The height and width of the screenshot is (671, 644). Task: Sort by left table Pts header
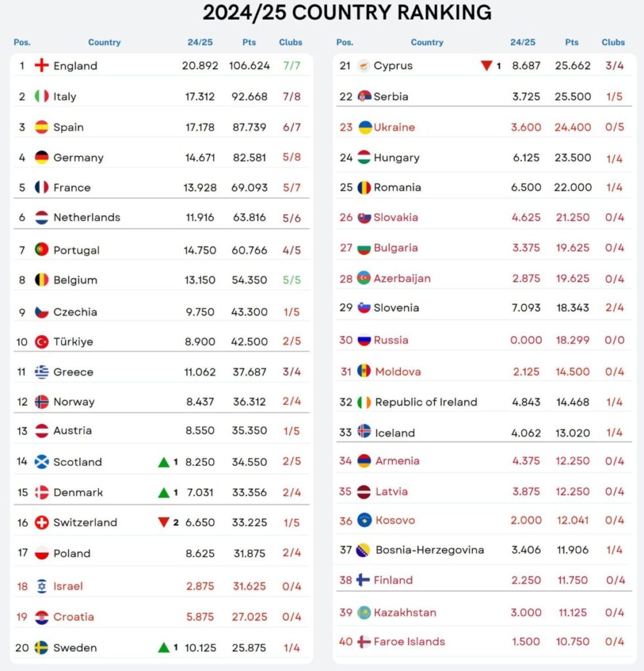[x=249, y=43]
